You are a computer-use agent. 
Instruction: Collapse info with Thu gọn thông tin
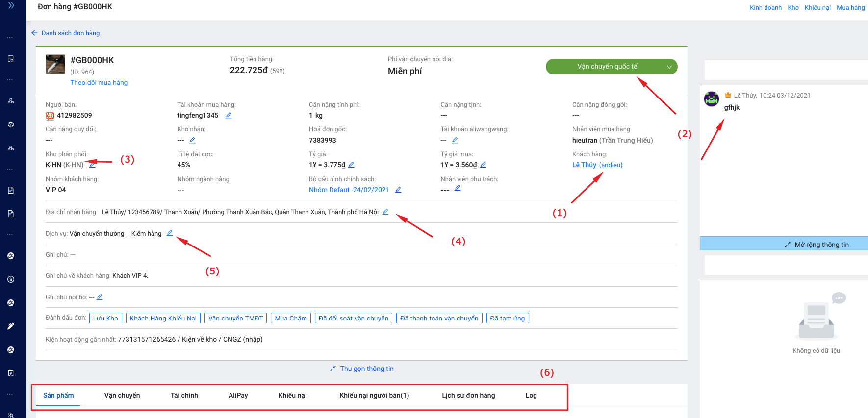(362, 369)
